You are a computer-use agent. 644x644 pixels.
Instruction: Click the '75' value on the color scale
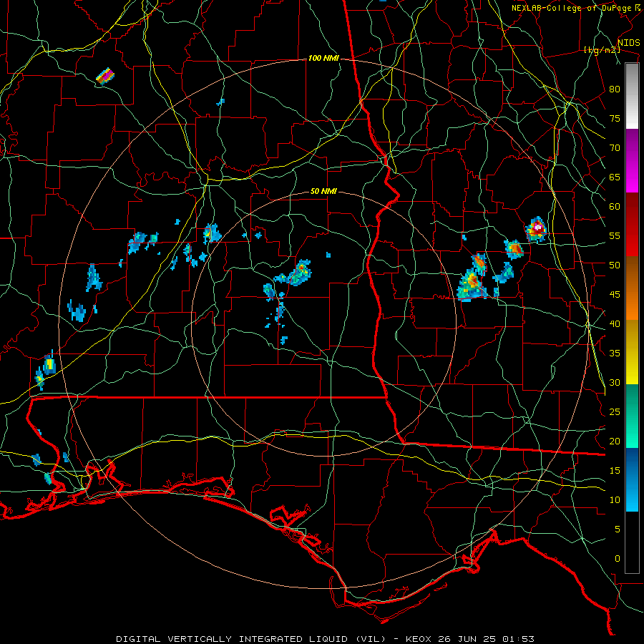coord(615,119)
